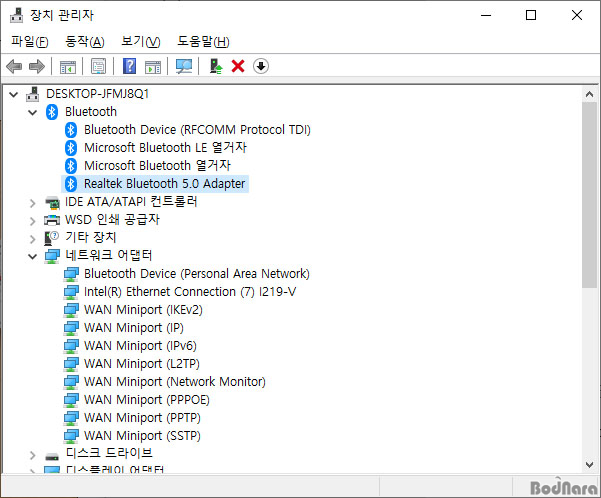Click the disable device down-arrow icon
The width and height of the screenshot is (601, 498).
pyautogui.click(x=261, y=66)
